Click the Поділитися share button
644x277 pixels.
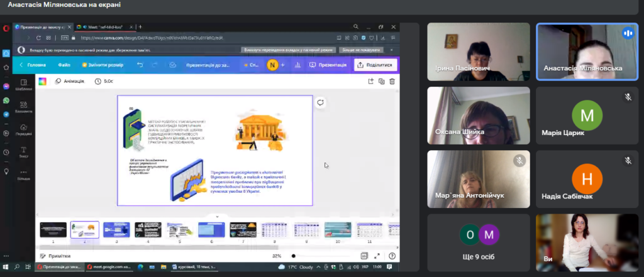point(376,65)
